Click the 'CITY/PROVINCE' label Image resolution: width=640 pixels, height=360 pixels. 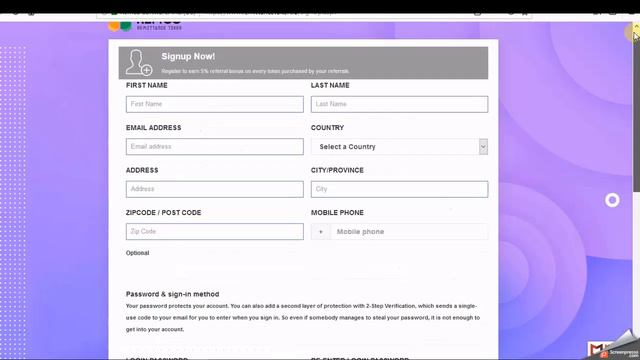coord(337,170)
